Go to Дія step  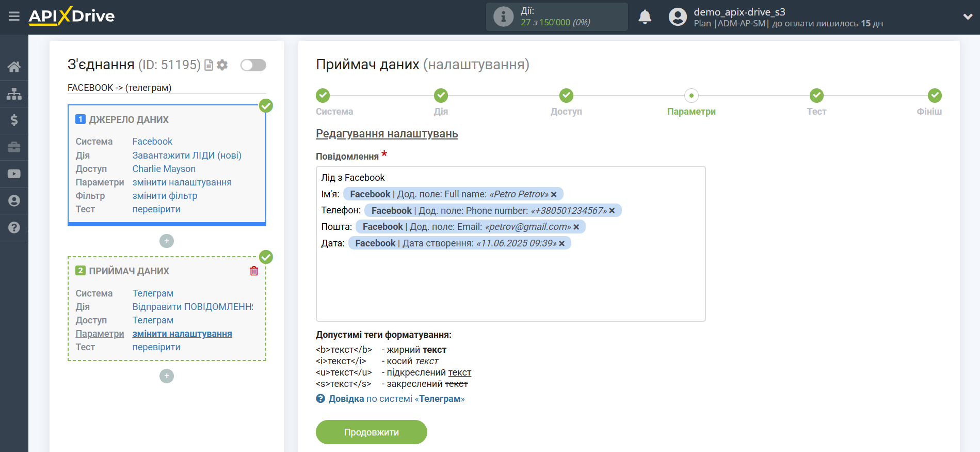(441, 96)
